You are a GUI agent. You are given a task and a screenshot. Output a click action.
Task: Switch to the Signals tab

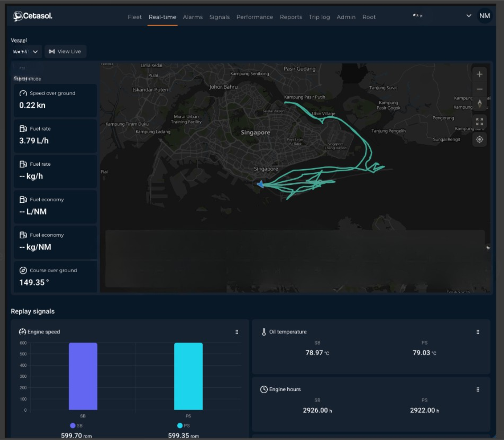(219, 17)
